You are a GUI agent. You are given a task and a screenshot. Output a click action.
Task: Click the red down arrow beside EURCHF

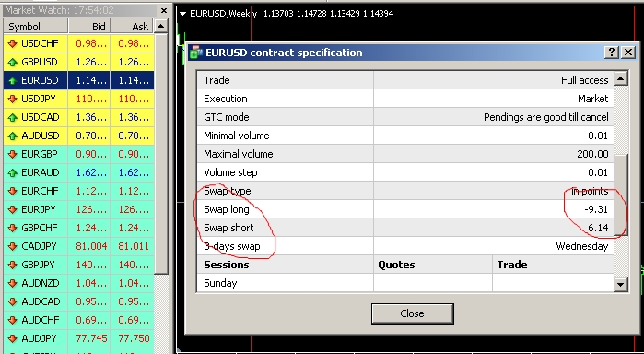12,191
